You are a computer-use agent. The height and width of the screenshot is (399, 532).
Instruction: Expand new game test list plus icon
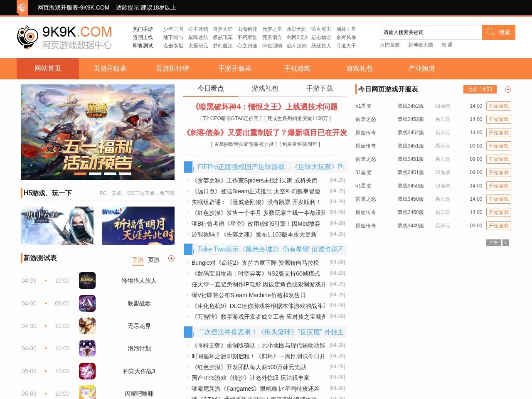point(171,259)
